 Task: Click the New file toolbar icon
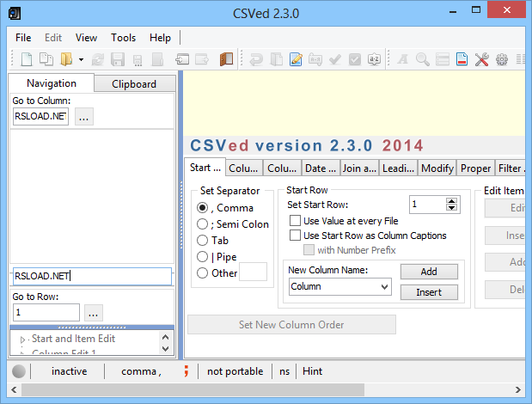click(x=27, y=59)
